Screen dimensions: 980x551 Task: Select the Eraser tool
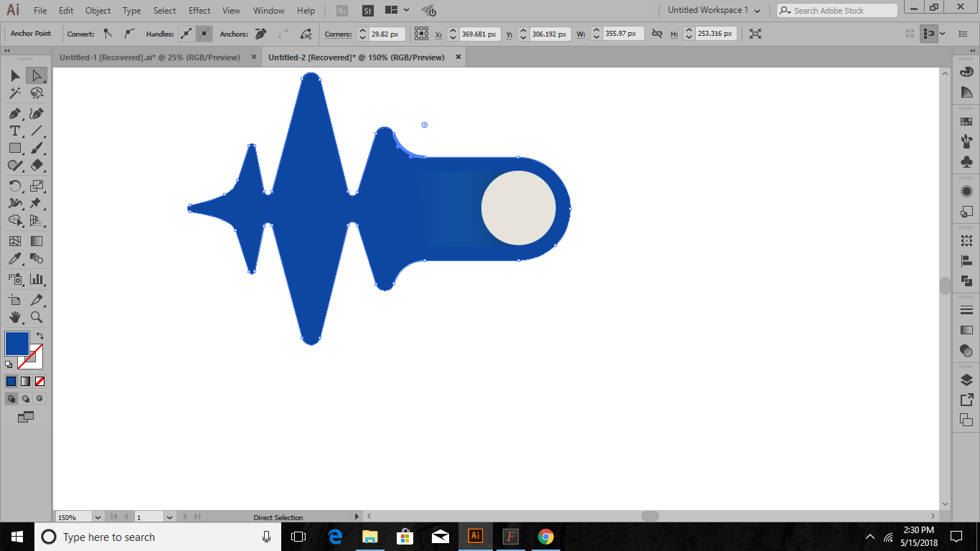(x=36, y=165)
